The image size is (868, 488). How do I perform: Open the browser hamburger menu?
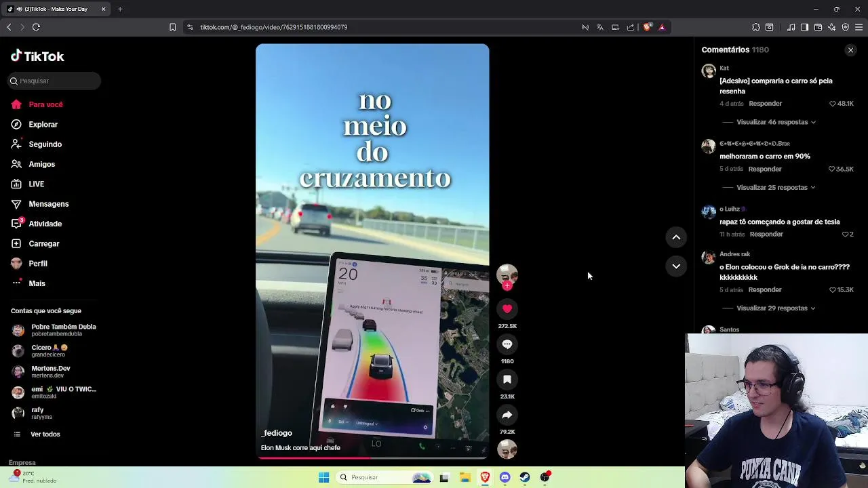859,27
